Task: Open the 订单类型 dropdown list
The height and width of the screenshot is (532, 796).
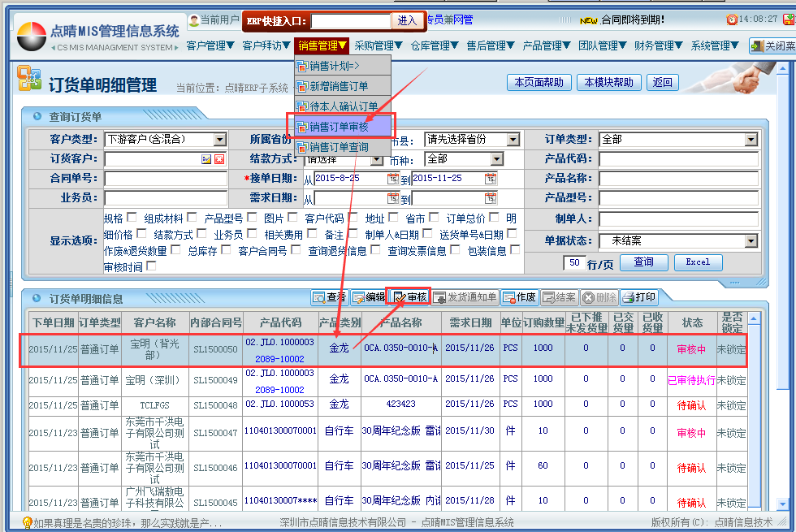Action: pyautogui.click(x=751, y=140)
